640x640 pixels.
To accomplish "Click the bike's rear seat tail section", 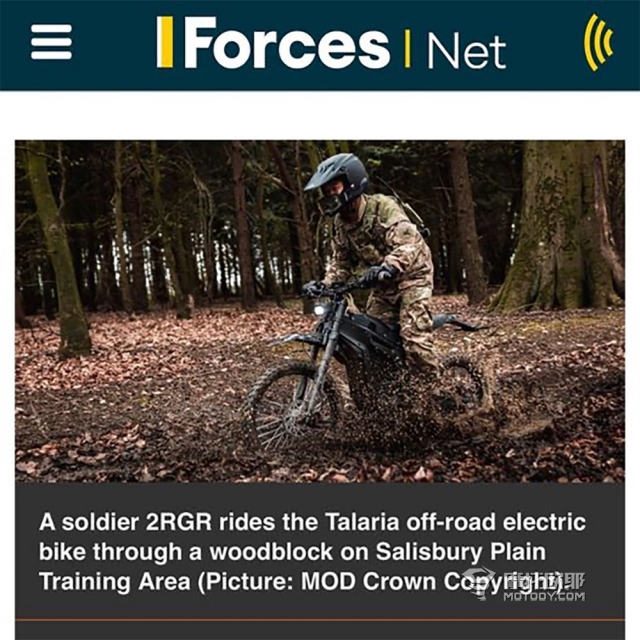I will [457, 321].
